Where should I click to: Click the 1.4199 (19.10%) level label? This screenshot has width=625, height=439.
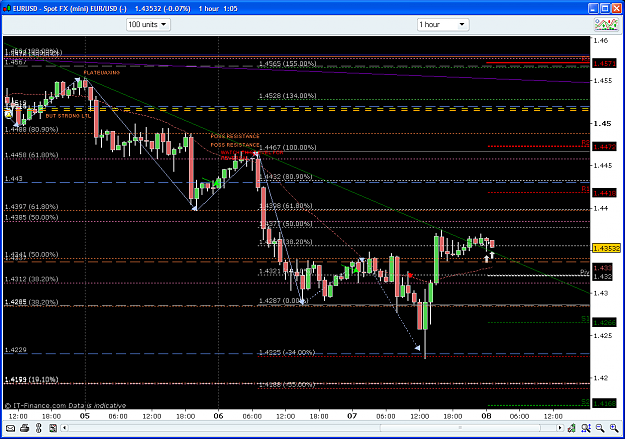click(x=31, y=379)
